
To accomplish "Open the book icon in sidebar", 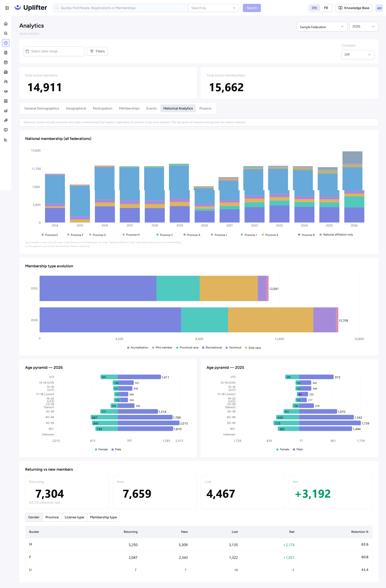I will pyautogui.click(x=6, y=130).
